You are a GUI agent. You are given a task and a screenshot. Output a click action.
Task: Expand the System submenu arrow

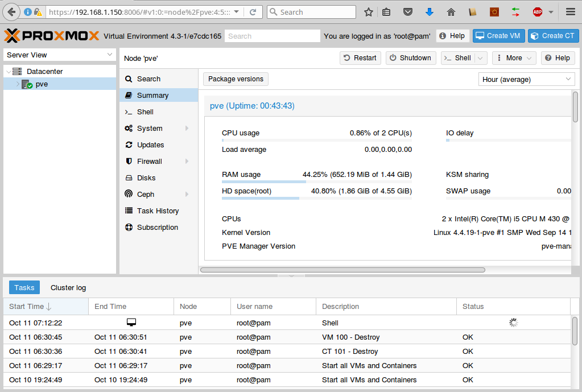187,129
